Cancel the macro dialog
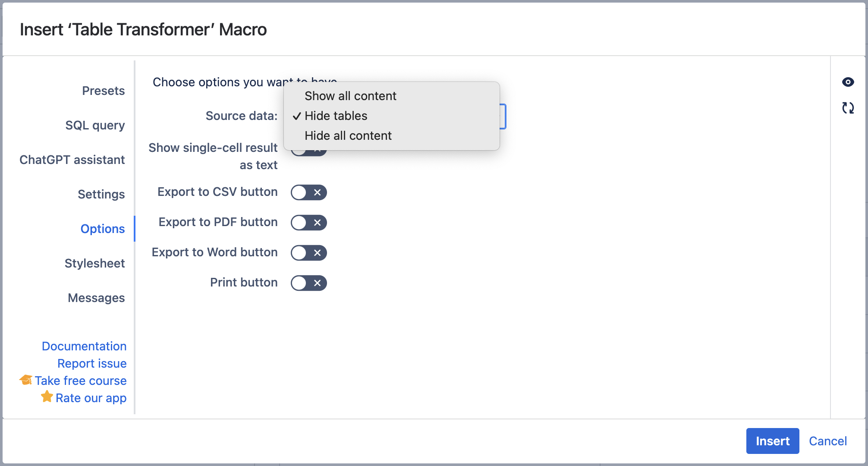868x466 pixels. [x=827, y=441]
